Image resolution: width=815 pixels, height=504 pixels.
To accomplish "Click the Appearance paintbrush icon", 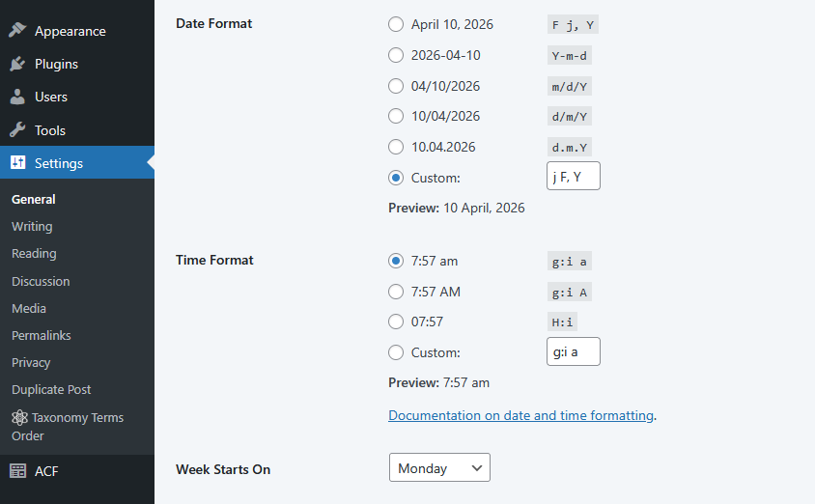I will coord(17,31).
